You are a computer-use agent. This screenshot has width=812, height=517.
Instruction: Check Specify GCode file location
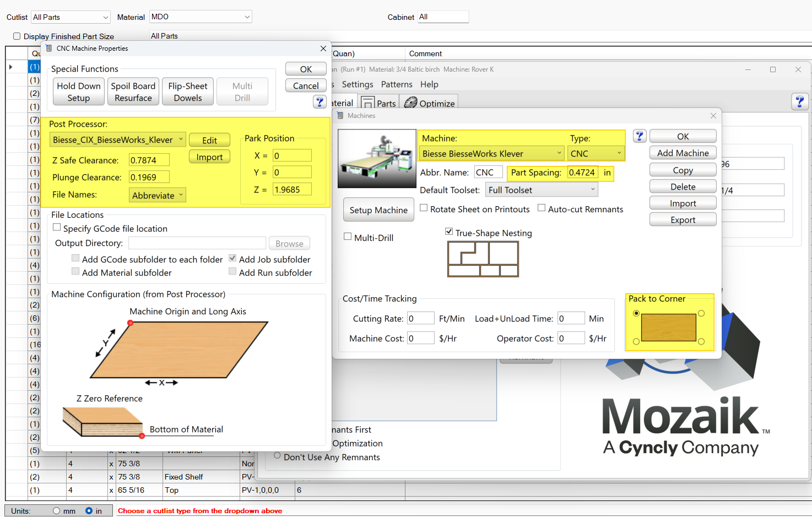tap(56, 227)
